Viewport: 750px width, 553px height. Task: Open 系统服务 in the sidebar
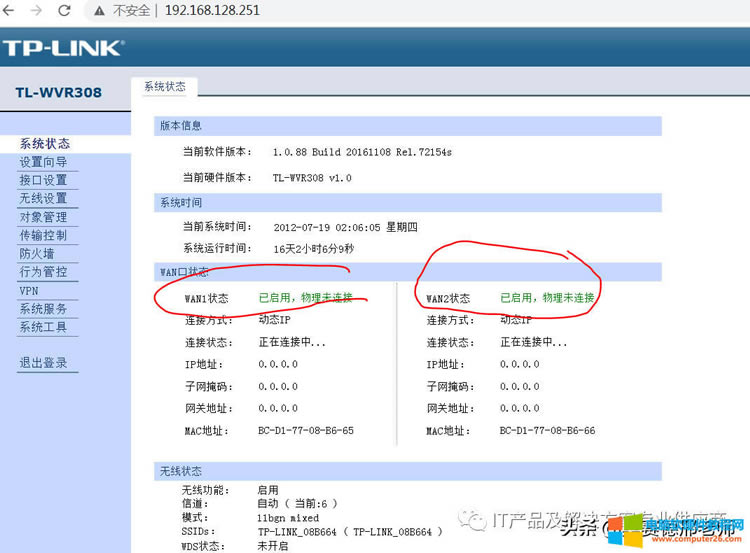coord(43,309)
